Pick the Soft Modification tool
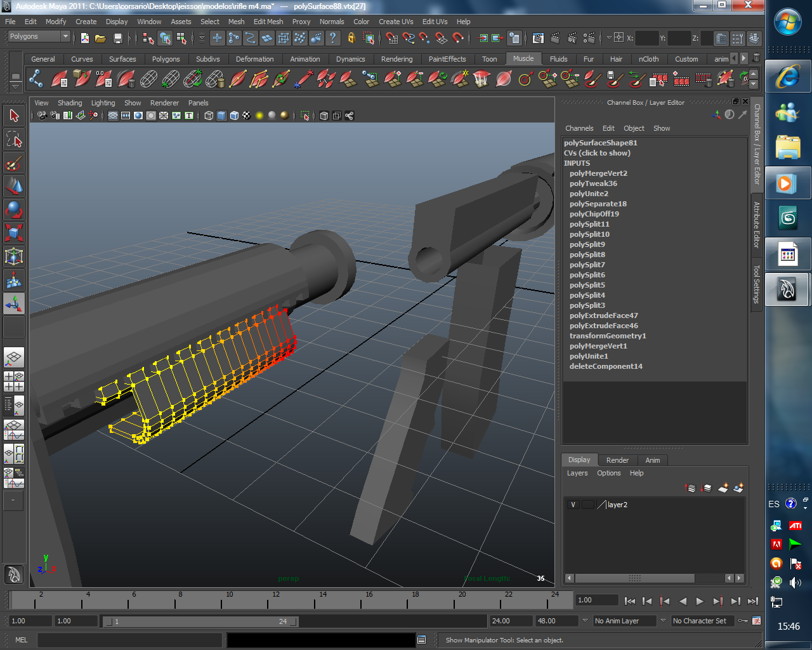The height and width of the screenshot is (650, 812). coord(14,280)
